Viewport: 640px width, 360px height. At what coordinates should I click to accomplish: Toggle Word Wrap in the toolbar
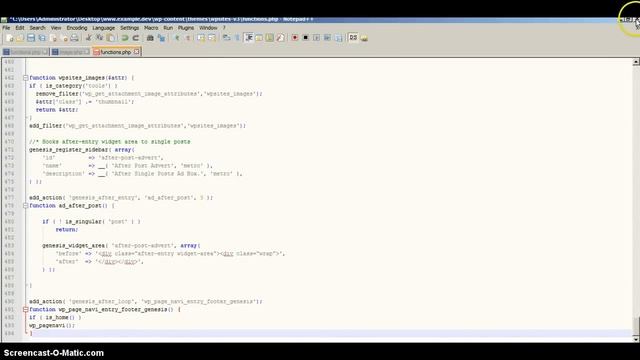coord(227,38)
